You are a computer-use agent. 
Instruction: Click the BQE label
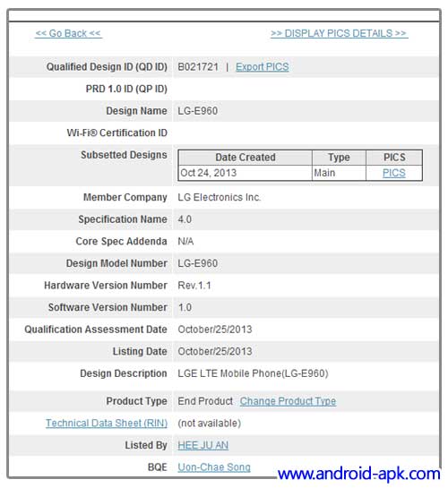pyautogui.click(x=158, y=467)
